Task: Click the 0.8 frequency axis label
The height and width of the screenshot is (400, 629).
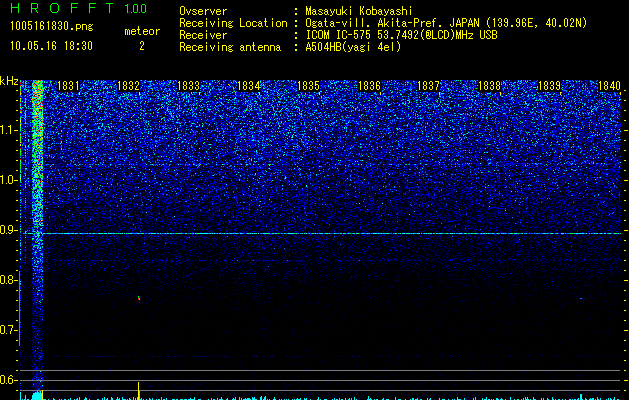Action: point(8,280)
